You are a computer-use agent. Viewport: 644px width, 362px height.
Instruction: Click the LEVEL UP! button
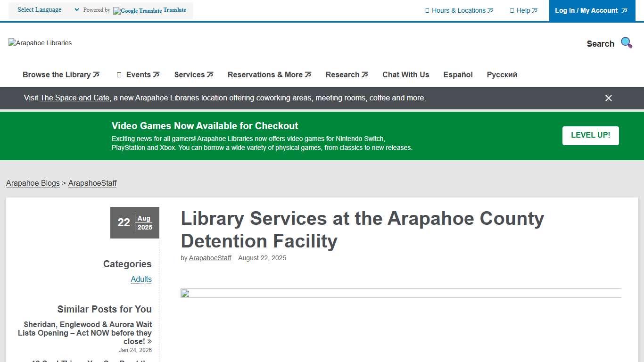590,135
